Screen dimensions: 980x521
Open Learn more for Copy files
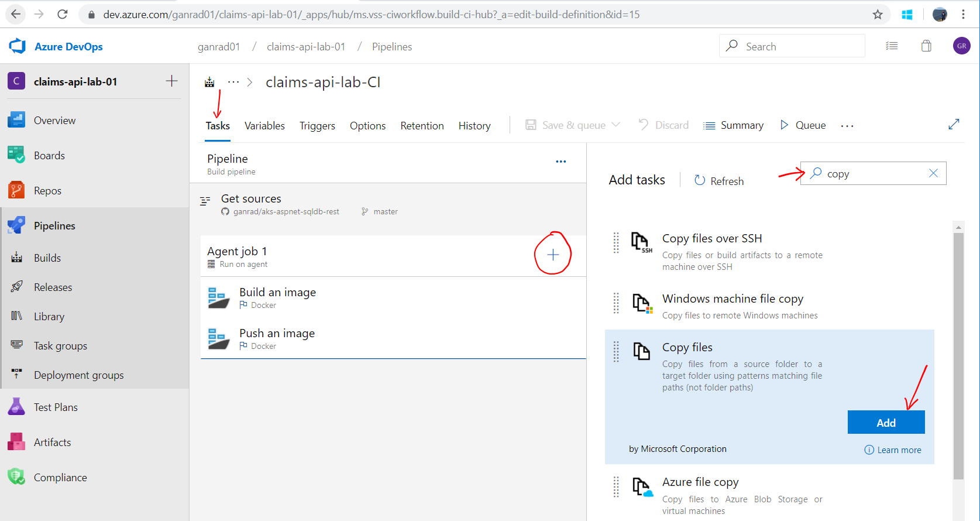893,450
